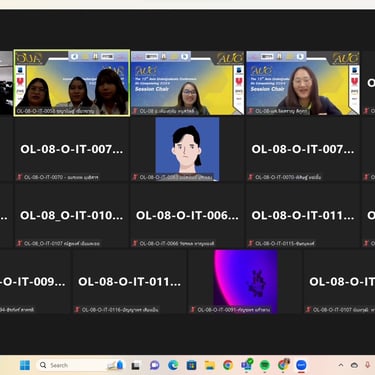The height and width of the screenshot is (375, 375).
Task: Show hidden icons with the tray chevron
Action: [341, 365]
